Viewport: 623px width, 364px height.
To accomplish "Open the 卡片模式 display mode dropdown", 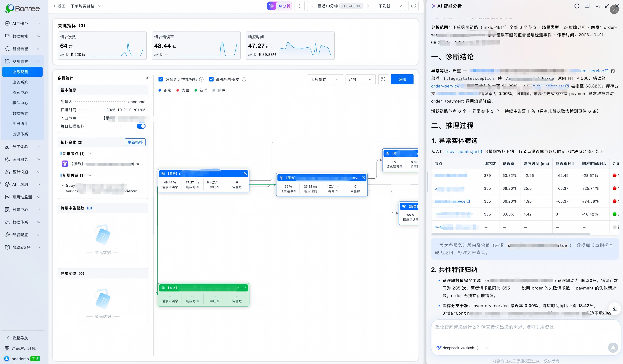I will coord(325,79).
